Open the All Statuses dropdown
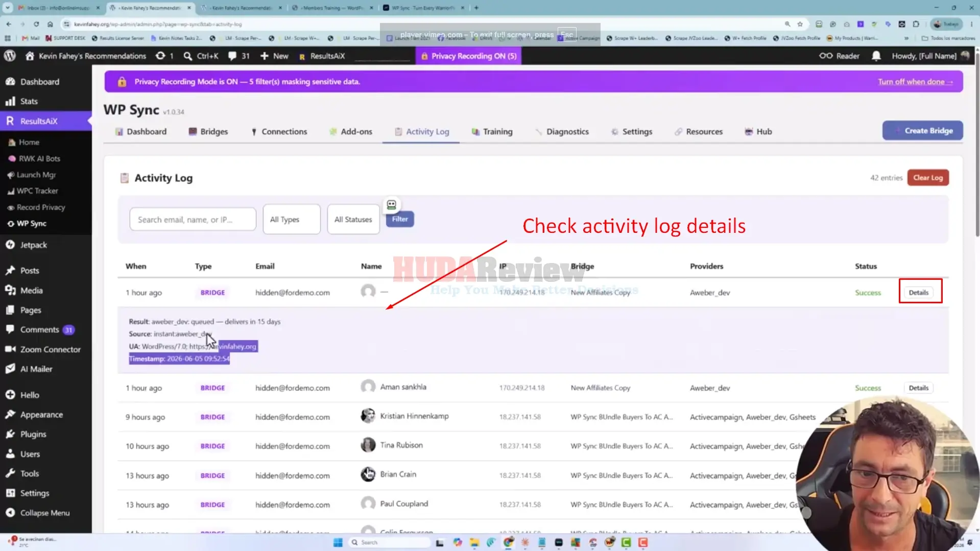Image resolution: width=980 pixels, height=551 pixels. click(x=353, y=220)
